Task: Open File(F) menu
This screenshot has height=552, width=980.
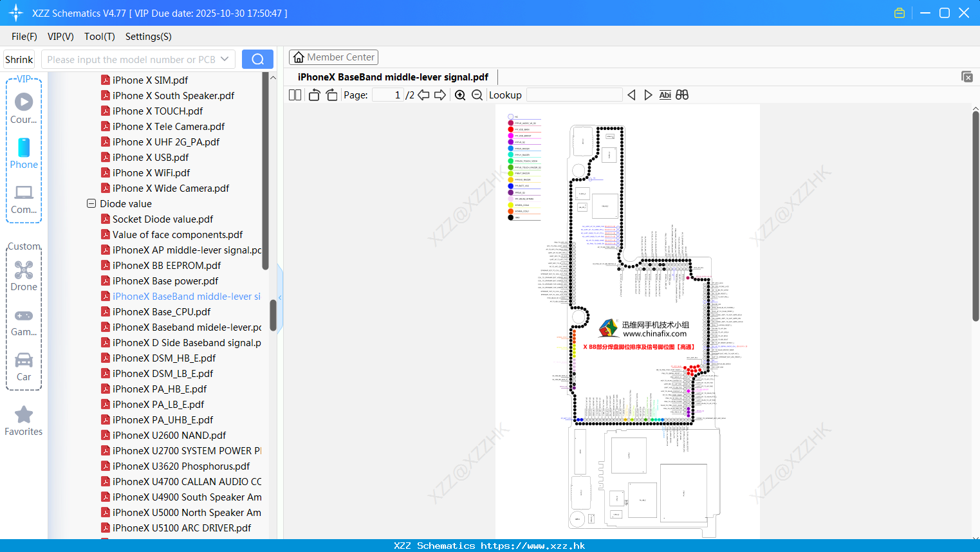Action: click(x=24, y=37)
